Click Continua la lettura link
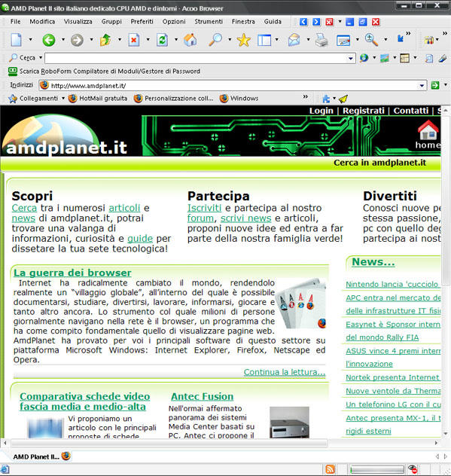The image size is (451, 476). [285, 372]
